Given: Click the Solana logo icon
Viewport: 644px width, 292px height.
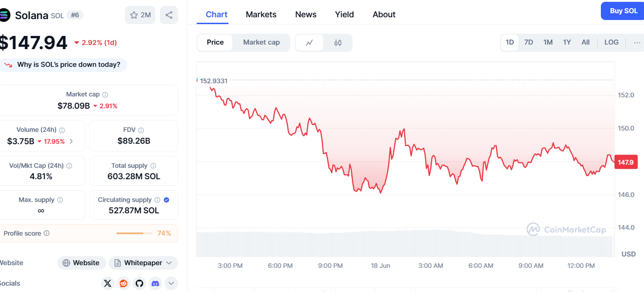Looking at the screenshot, I should [4, 15].
